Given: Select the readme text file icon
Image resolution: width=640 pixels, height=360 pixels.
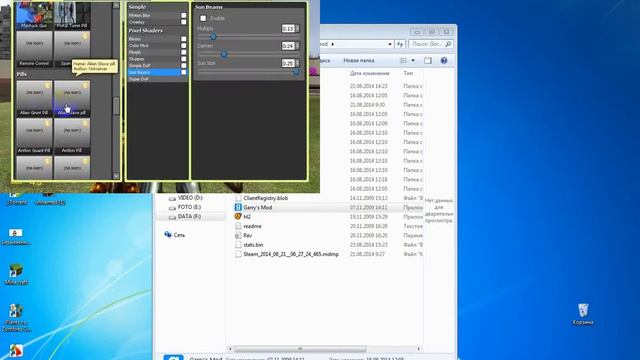Looking at the screenshot, I should point(238,226).
